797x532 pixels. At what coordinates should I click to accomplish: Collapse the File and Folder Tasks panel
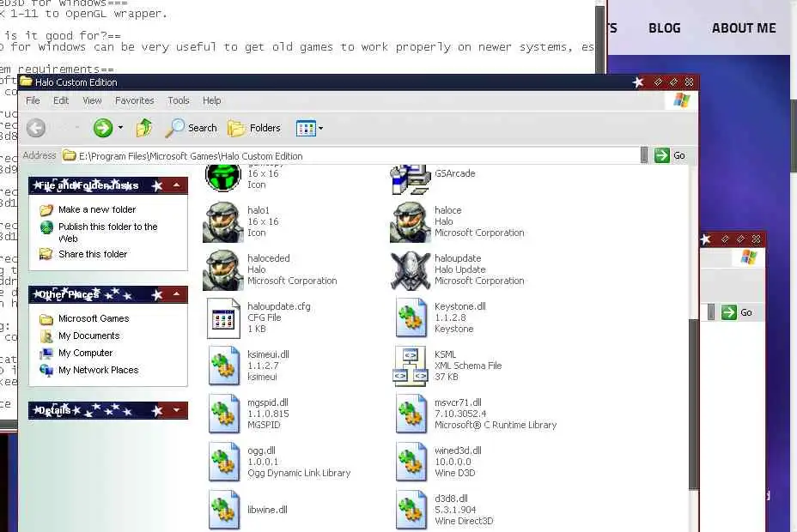[176, 185]
